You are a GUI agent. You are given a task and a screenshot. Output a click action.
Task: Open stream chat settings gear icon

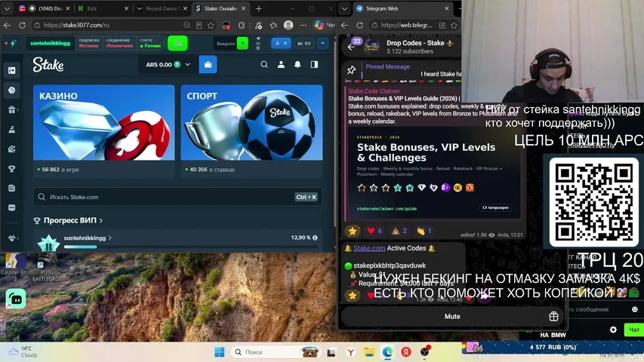613,329
